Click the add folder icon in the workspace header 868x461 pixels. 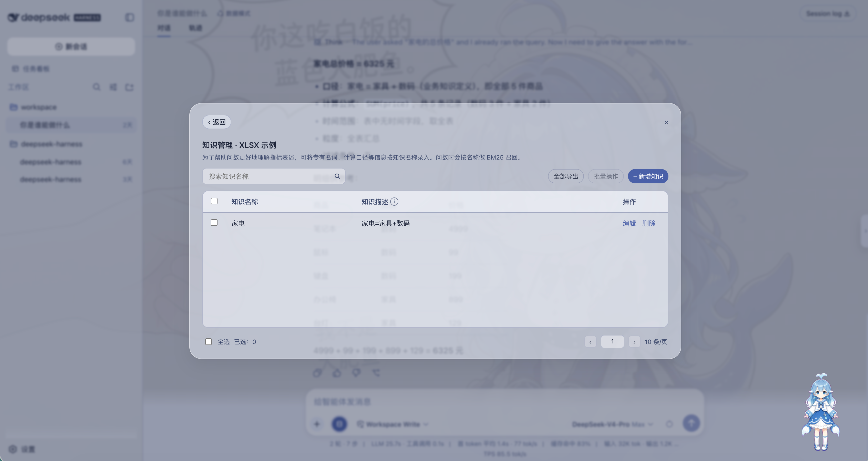[129, 87]
